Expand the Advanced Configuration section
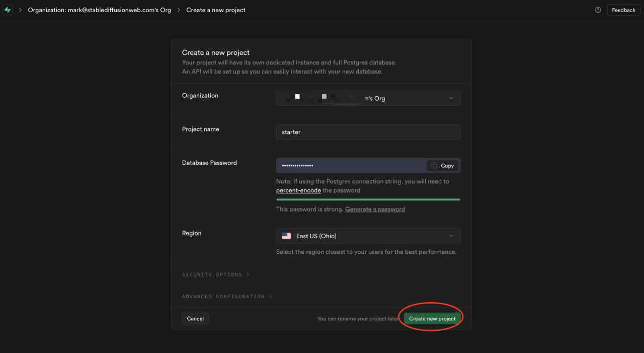644x353 pixels. [226, 297]
